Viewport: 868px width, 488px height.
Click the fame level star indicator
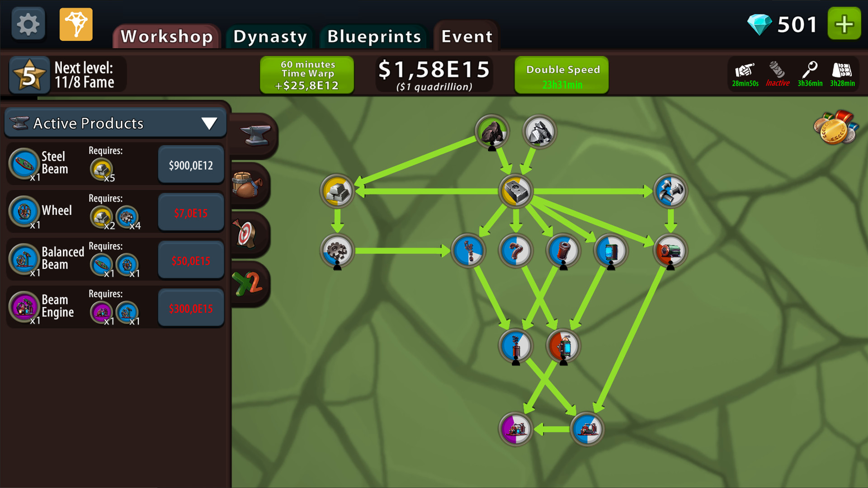click(30, 75)
